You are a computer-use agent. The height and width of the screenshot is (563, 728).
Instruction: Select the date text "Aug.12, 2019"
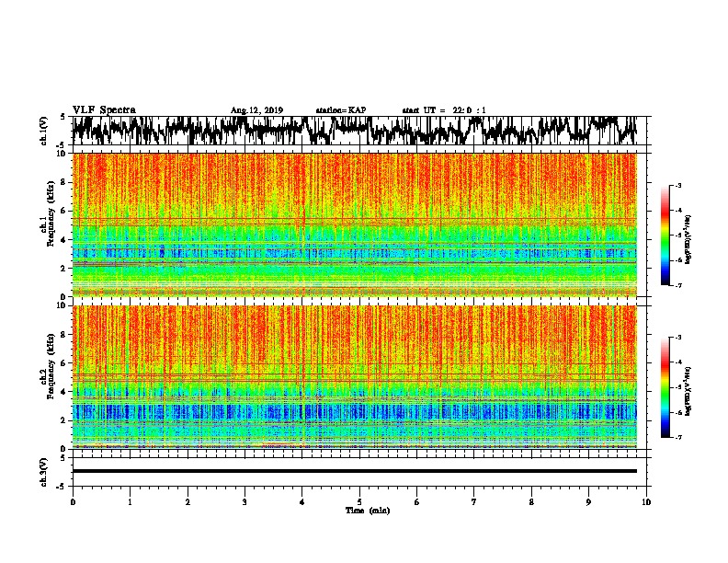pos(256,110)
